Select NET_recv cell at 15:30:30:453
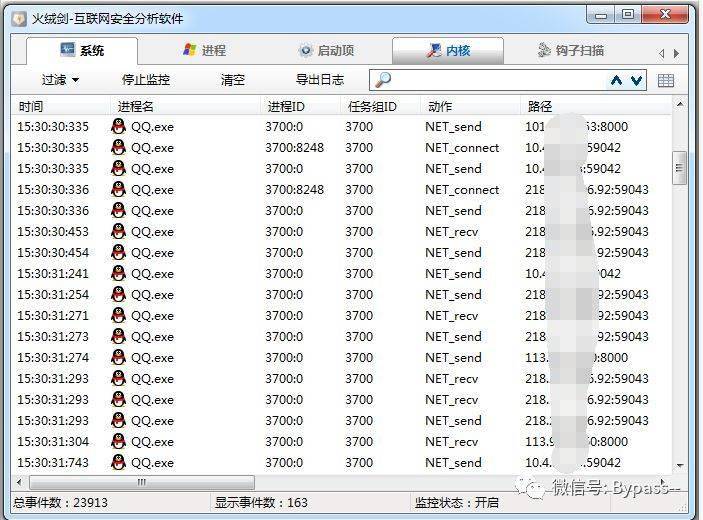 tap(451, 232)
